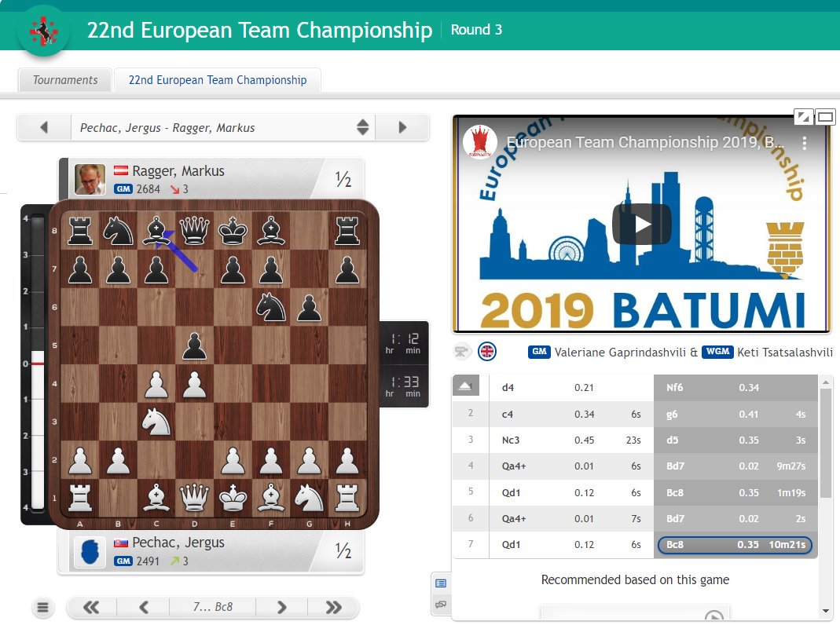This screenshot has height=625, width=840.
Task: Open video more options three dots
Action: [x=804, y=142]
